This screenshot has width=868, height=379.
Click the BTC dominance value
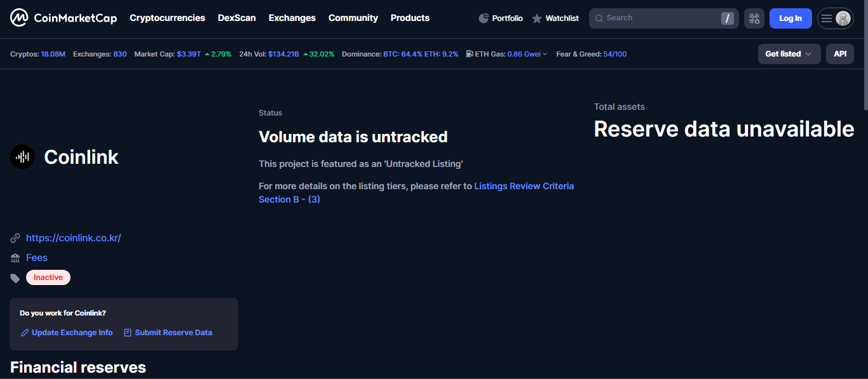coord(403,54)
